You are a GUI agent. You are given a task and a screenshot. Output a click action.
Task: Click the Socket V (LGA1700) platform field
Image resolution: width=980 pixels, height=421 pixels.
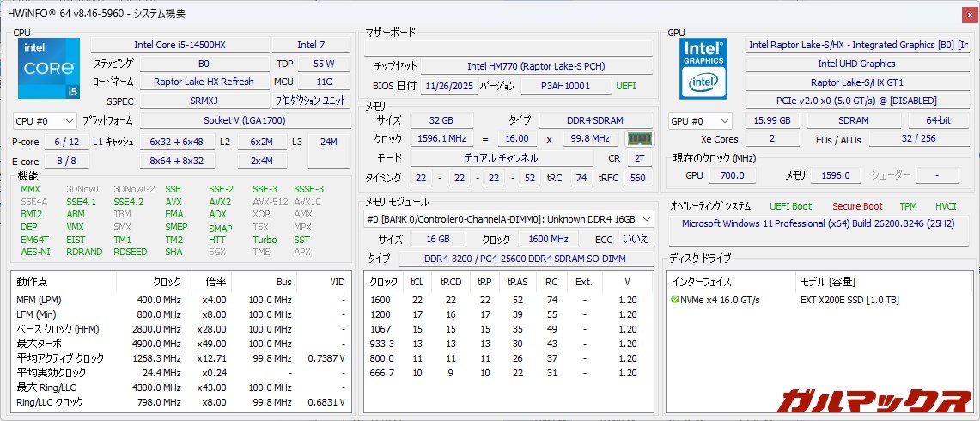point(245,121)
